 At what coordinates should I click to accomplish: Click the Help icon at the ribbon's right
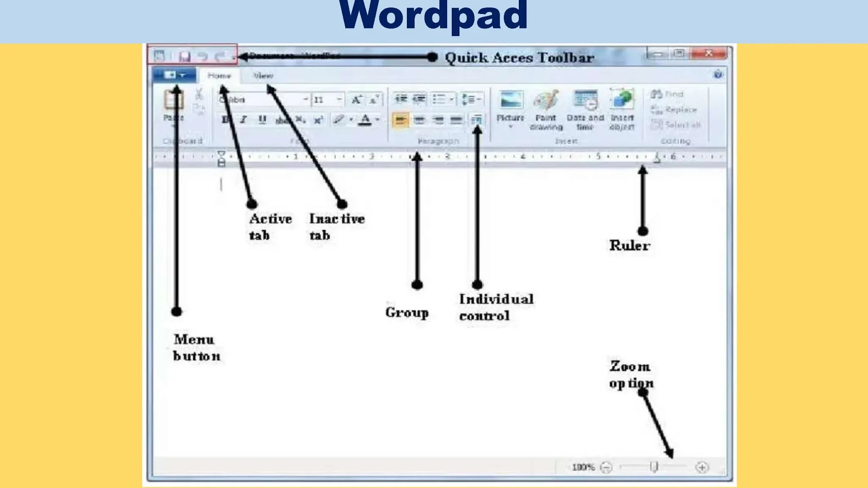point(718,75)
